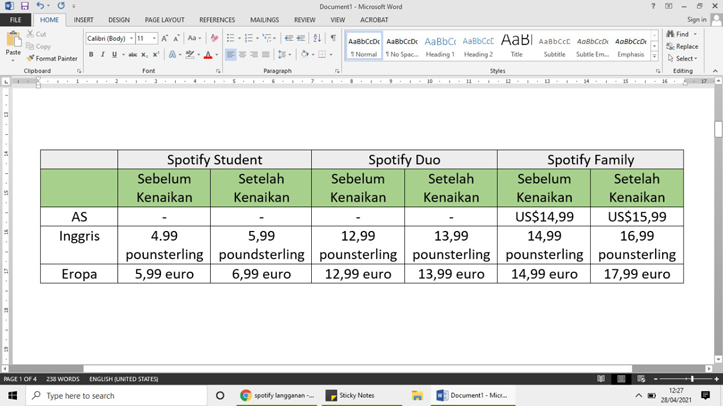Open Font dialog launcher
723x406 pixels.
click(x=218, y=71)
